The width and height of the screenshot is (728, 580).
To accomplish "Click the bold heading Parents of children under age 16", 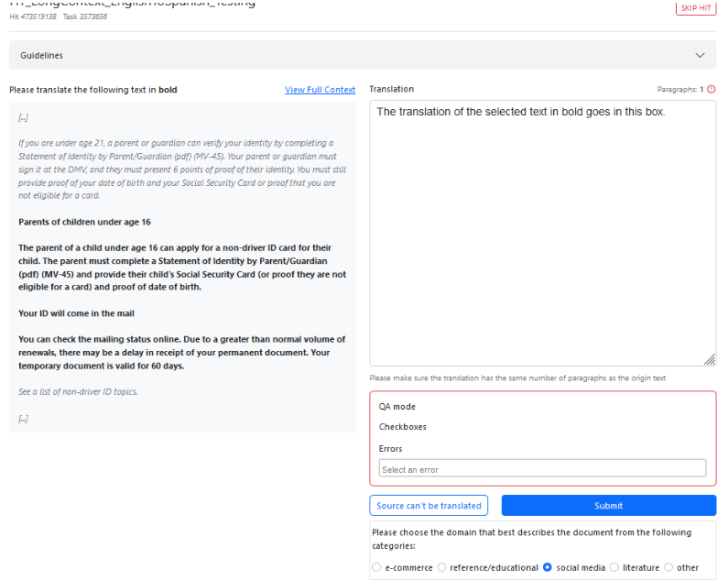I will coord(84,223).
